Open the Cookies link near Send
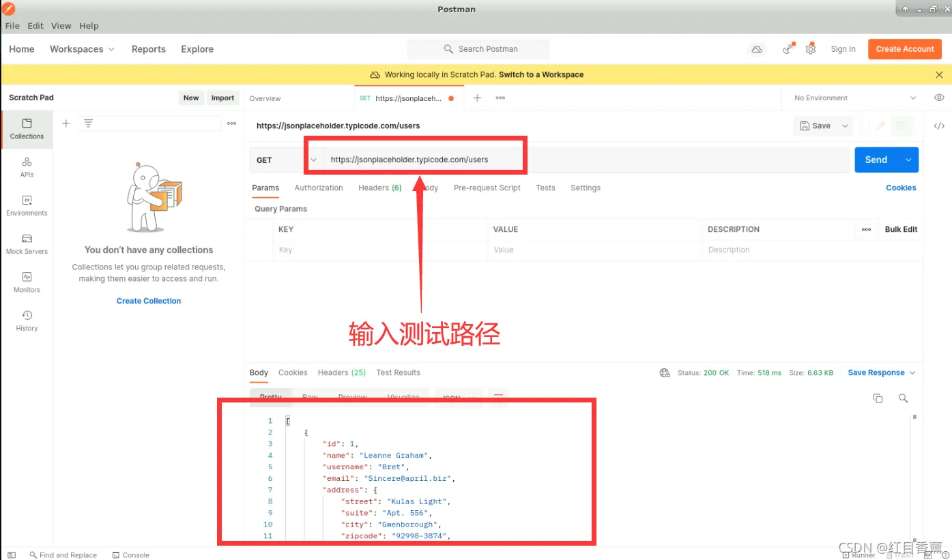 tap(901, 188)
